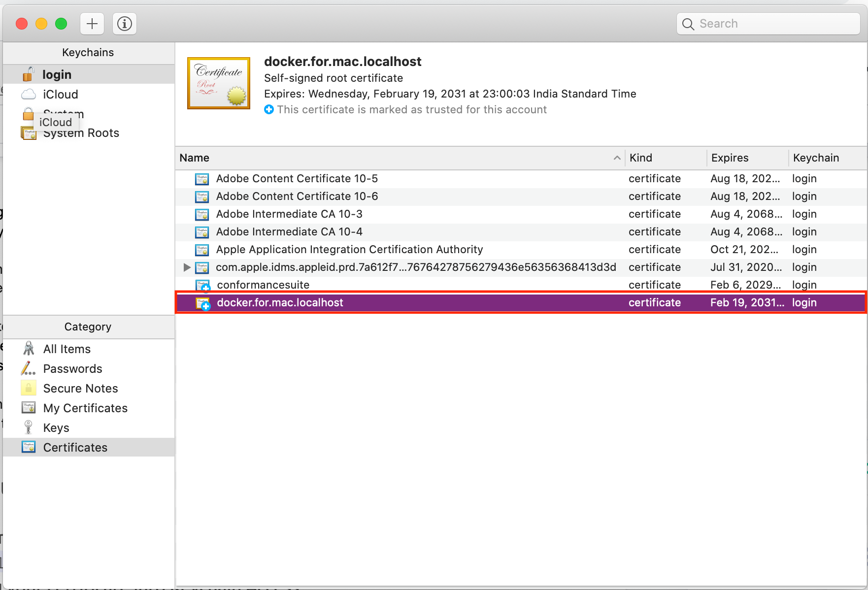This screenshot has height=590, width=868.
Task: Click the Self-signed root certificate text
Action: [334, 78]
